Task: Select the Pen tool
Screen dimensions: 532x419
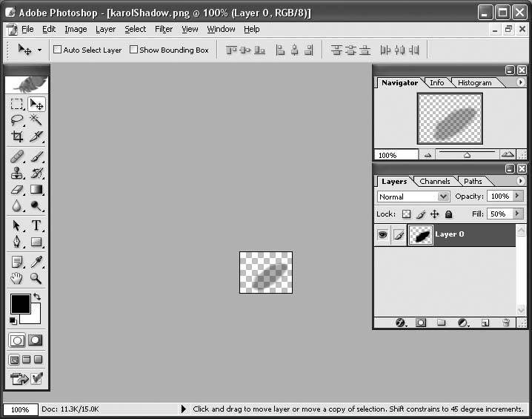Action: [x=16, y=242]
